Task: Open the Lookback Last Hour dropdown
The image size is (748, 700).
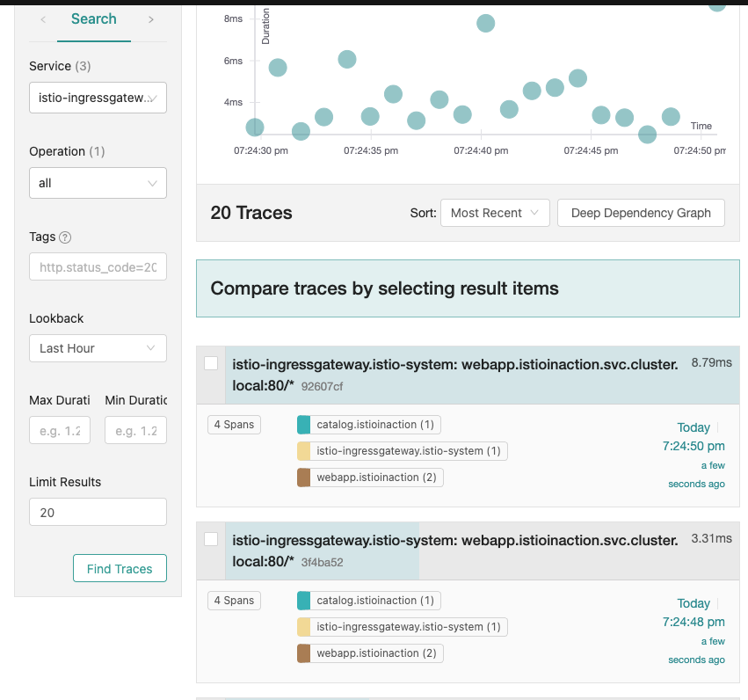Action: (x=98, y=348)
